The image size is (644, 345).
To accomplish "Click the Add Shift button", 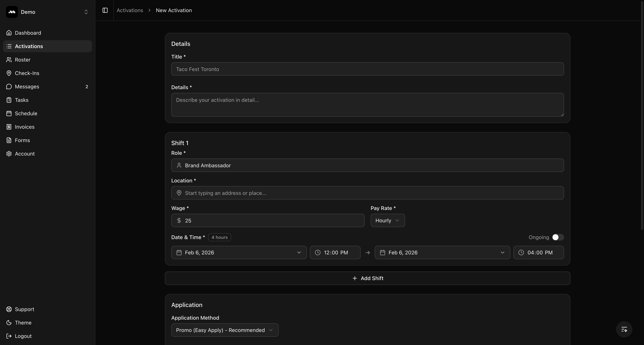I will point(367,278).
